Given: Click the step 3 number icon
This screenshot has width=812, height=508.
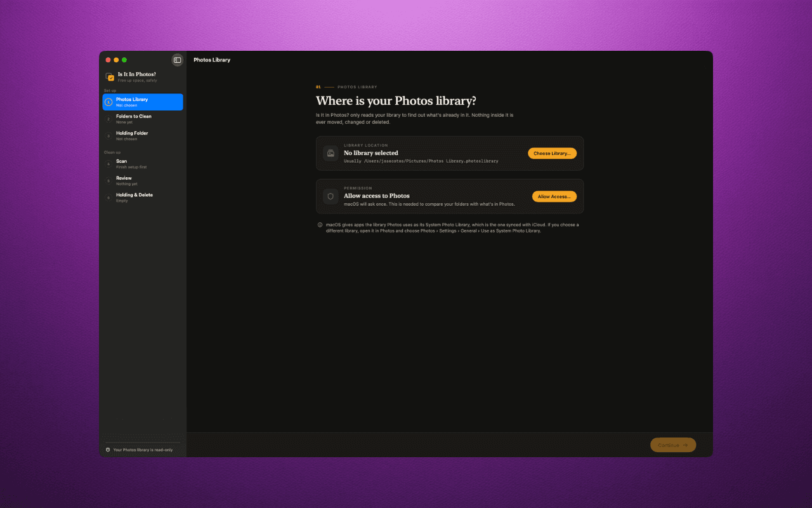Looking at the screenshot, I should pos(108,136).
